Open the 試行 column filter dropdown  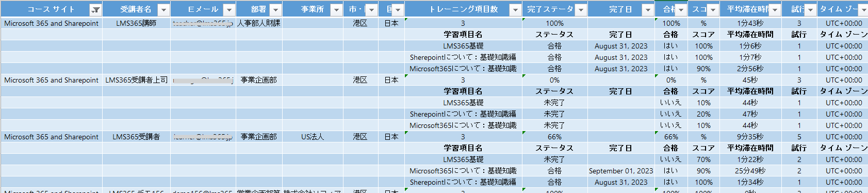pos(810,10)
